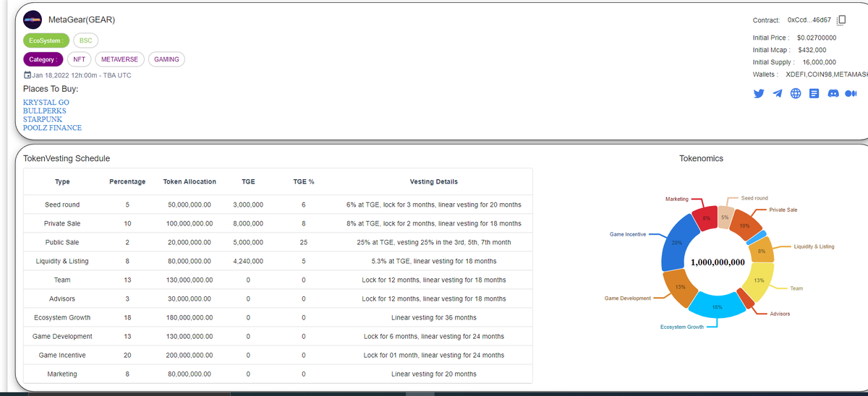Click the 'Linear vesting for 36 months' cell
Screen dimensions: 868x396
(434, 317)
